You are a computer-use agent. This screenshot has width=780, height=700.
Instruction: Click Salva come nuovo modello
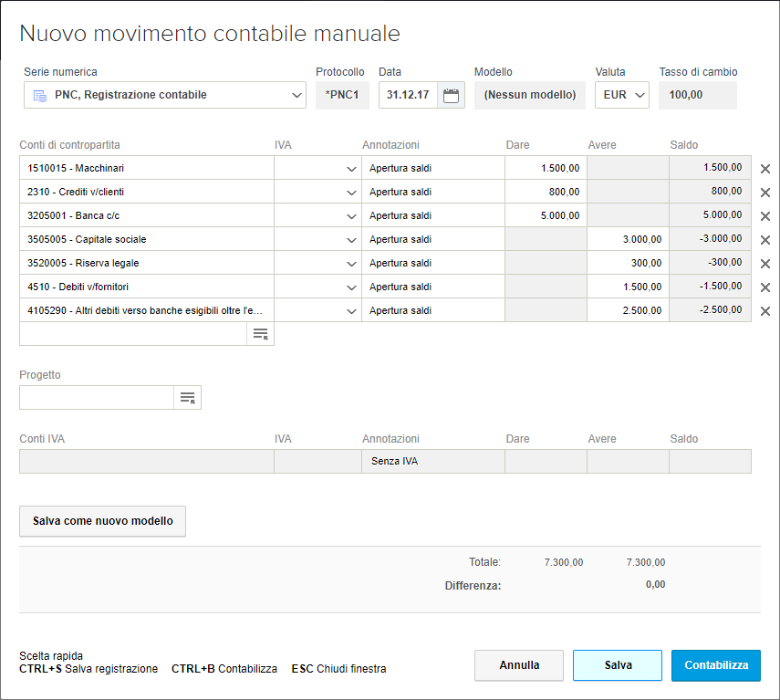pos(102,521)
